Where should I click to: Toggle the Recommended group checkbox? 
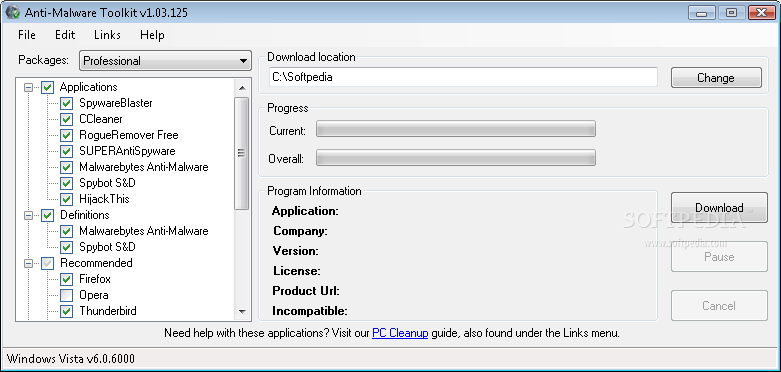click(47, 263)
